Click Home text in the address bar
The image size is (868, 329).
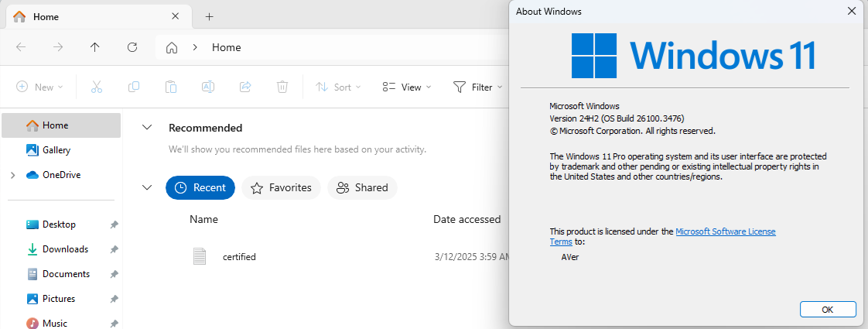pos(227,48)
